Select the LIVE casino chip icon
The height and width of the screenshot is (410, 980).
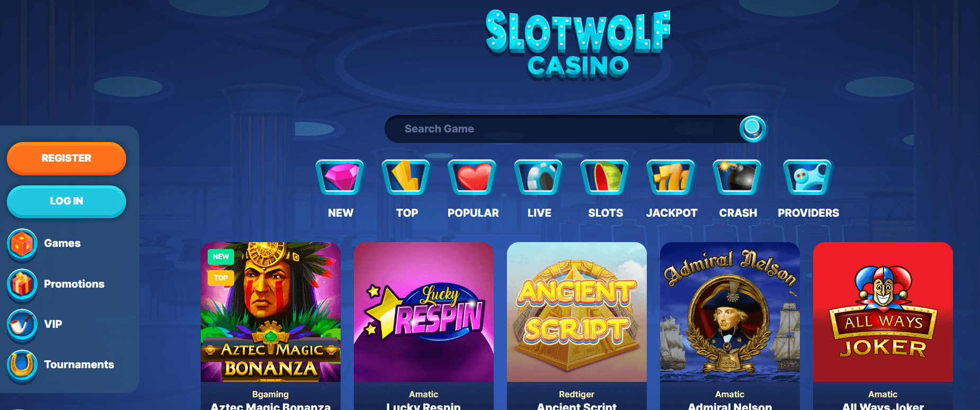[x=539, y=177]
